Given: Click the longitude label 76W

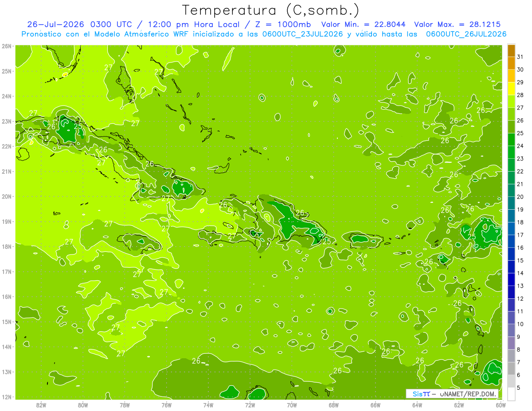Looking at the screenshot, I should (166, 405).
